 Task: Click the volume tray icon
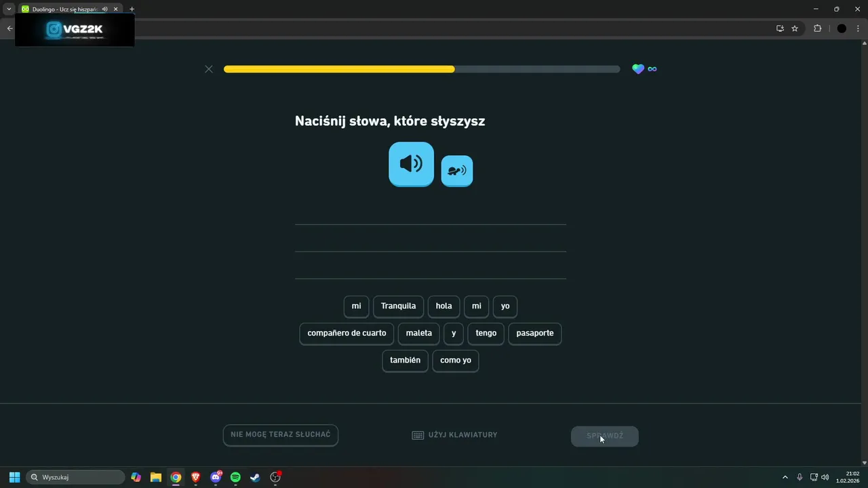pyautogui.click(x=825, y=477)
